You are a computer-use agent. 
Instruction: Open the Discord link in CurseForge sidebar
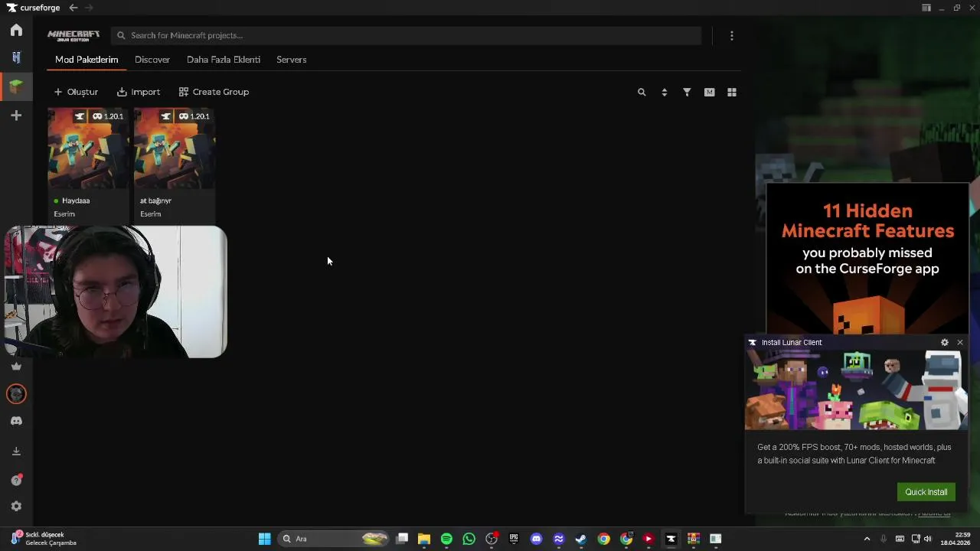(16, 421)
